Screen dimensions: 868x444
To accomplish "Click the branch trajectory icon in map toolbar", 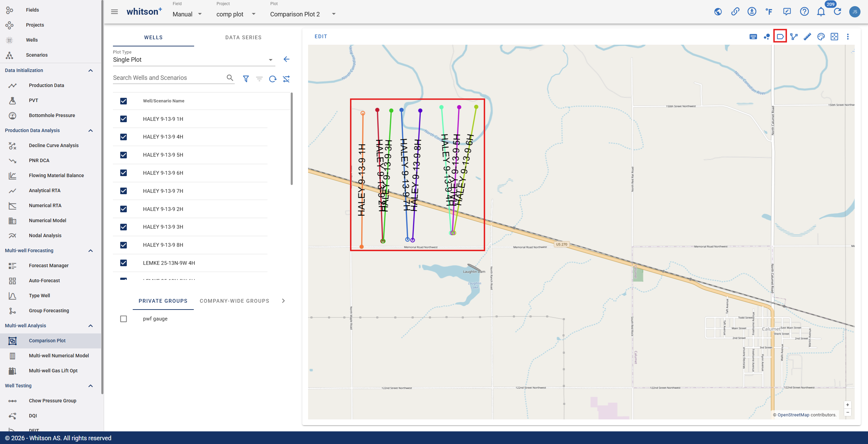I will click(x=794, y=37).
